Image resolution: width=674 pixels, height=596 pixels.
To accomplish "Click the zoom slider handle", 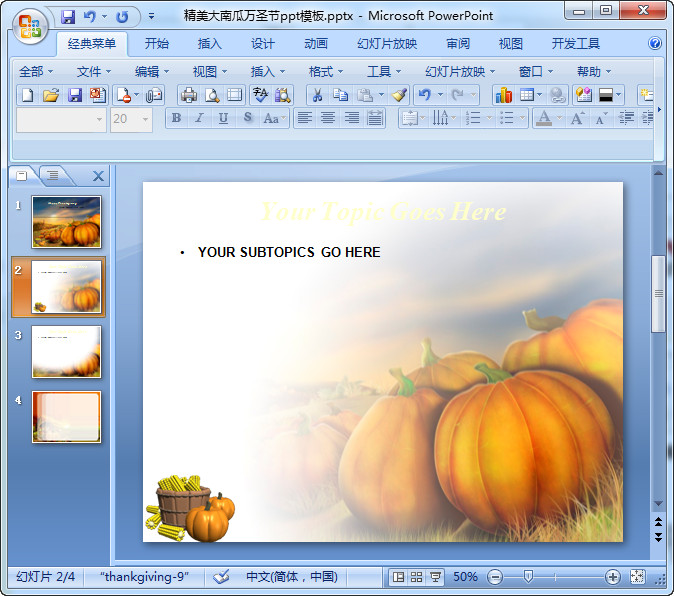I will coord(528,577).
